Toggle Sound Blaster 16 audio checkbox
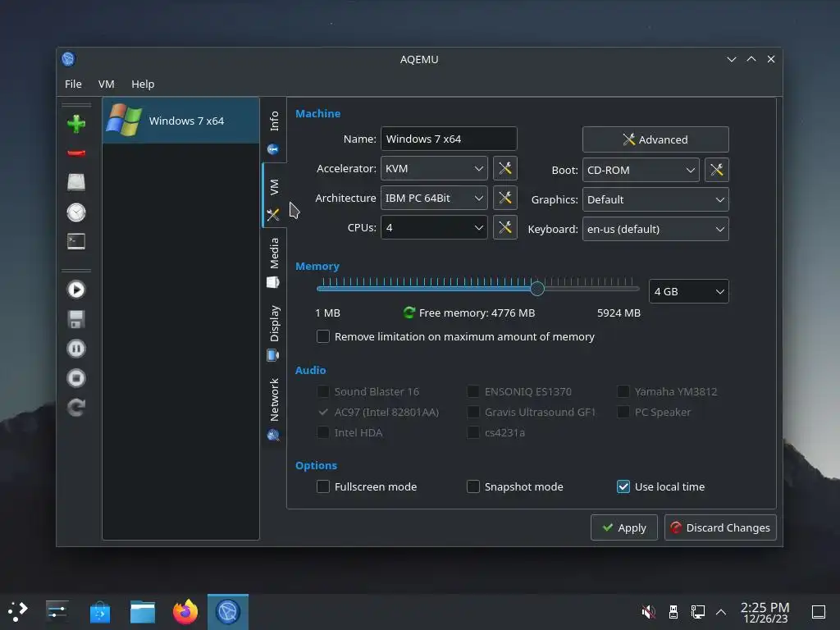 point(323,391)
